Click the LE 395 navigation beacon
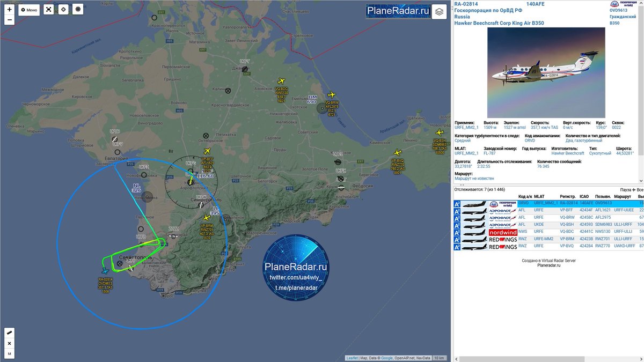 tap(226, 219)
